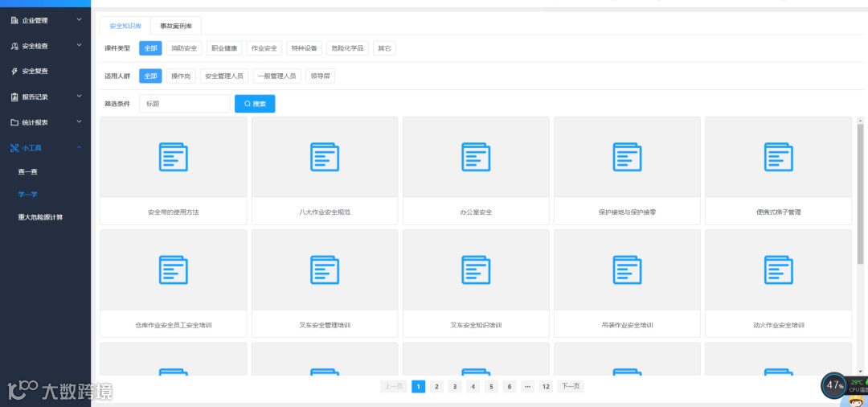
Task: Open the 重大危险源计算 submenu item
Action: click(x=40, y=218)
